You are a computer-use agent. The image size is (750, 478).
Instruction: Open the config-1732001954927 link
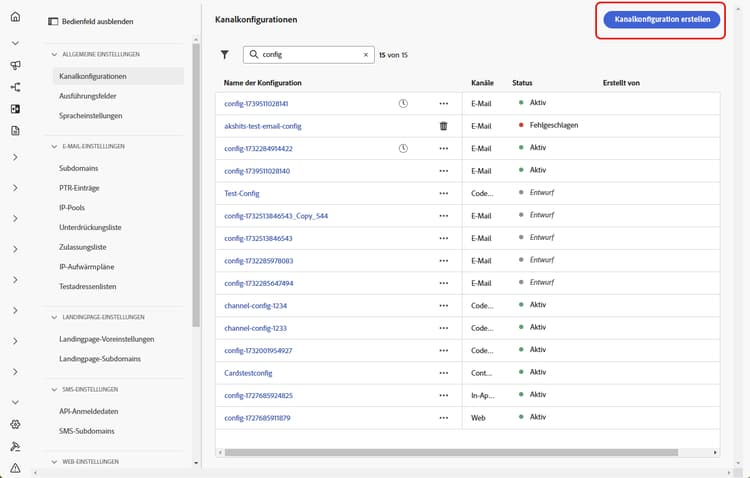(258, 351)
